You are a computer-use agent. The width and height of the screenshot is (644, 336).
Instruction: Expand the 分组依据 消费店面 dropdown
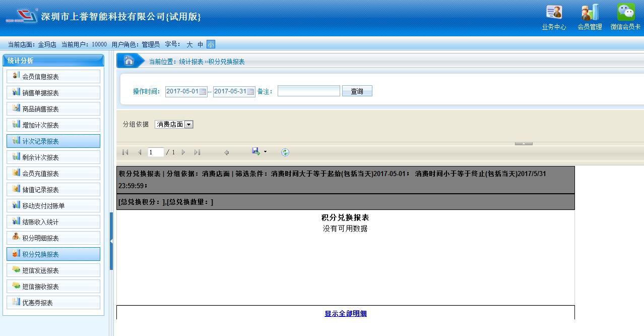(189, 125)
